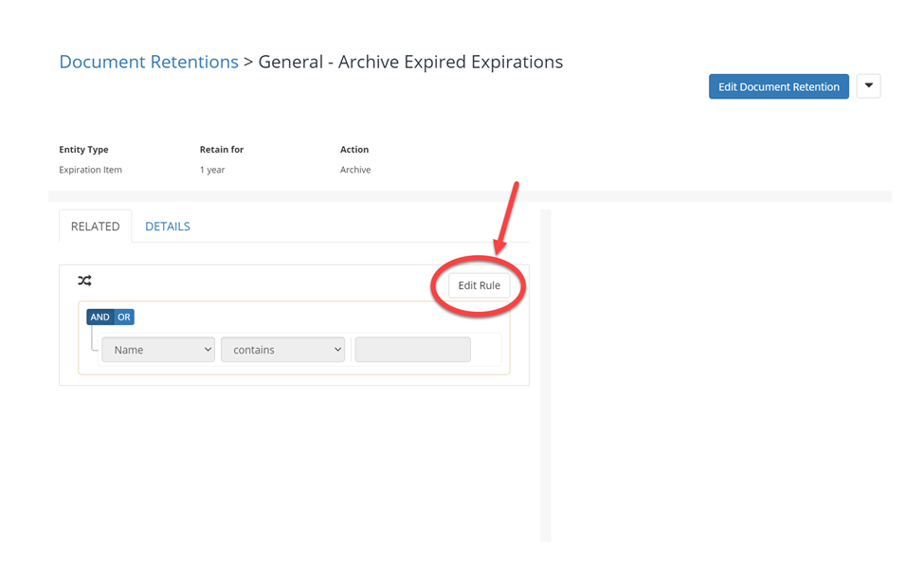Click the Edit Document Retention button

tap(778, 86)
